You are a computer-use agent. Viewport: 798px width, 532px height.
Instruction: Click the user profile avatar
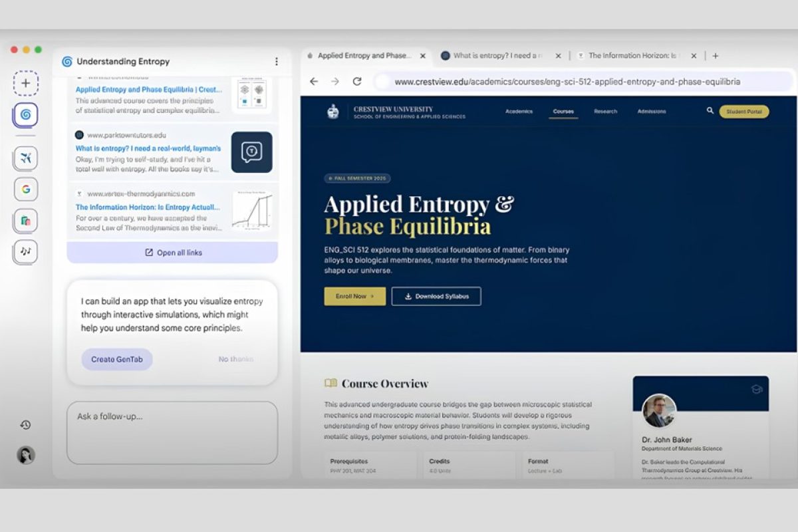tap(26, 455)
